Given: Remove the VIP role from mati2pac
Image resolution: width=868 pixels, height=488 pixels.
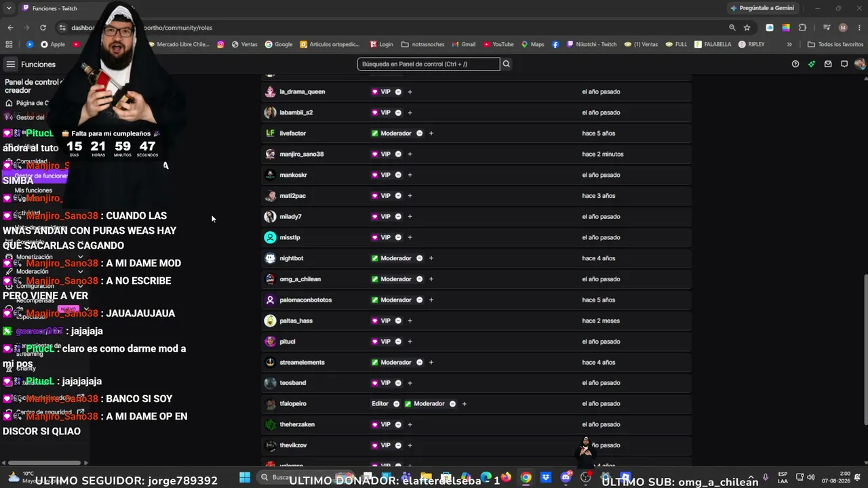Looking at the screenshot, I should point(398,196).
